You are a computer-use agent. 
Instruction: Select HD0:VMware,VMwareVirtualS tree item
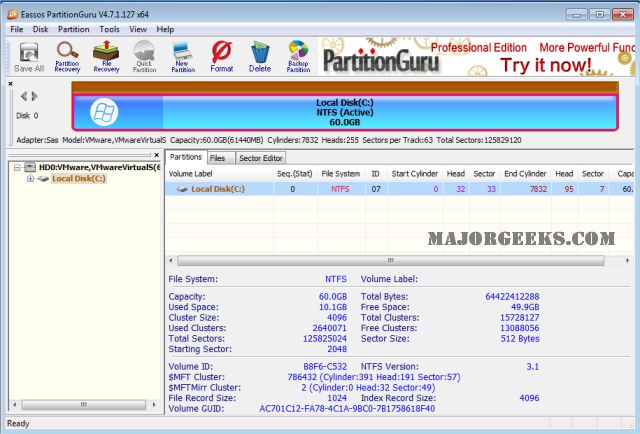point(100,167)
